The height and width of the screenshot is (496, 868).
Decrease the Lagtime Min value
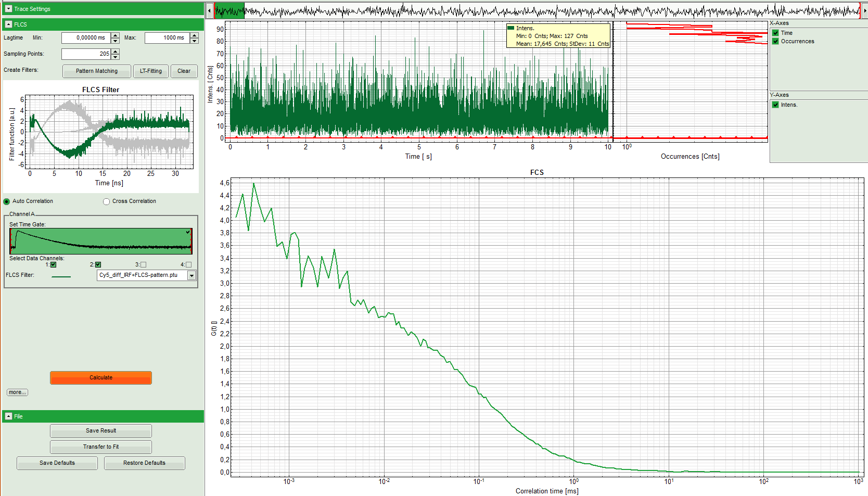click(116, 41)
